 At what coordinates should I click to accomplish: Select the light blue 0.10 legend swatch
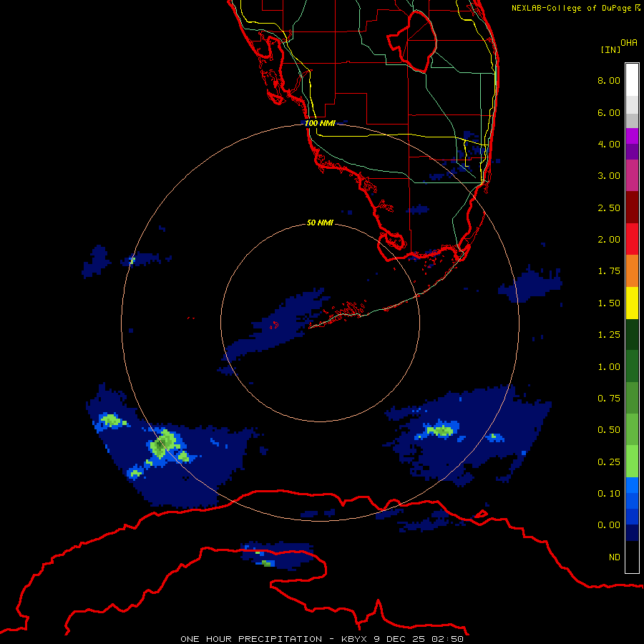tap(632, 485)
